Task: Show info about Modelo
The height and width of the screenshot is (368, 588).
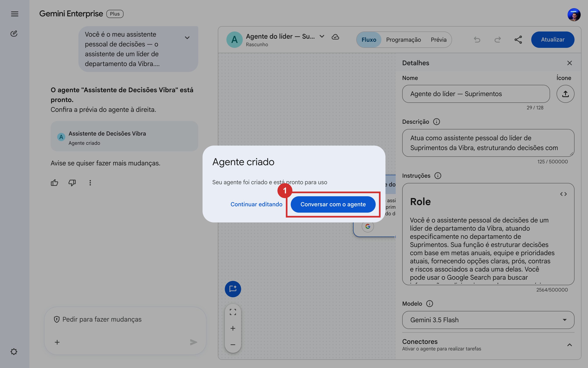Action: pyautogui.click(x=430, y=304)
